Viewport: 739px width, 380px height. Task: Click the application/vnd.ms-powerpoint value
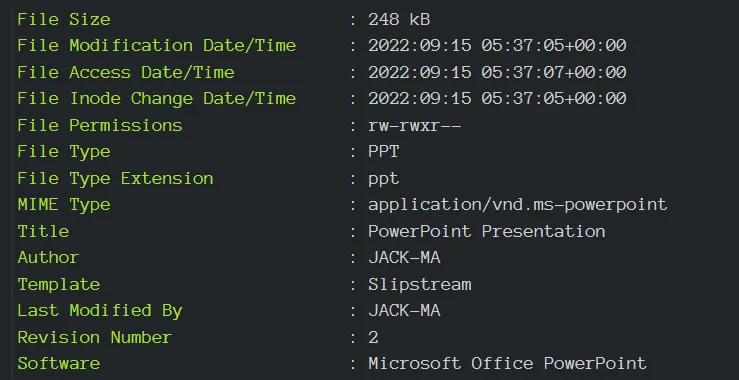(517, 205)
